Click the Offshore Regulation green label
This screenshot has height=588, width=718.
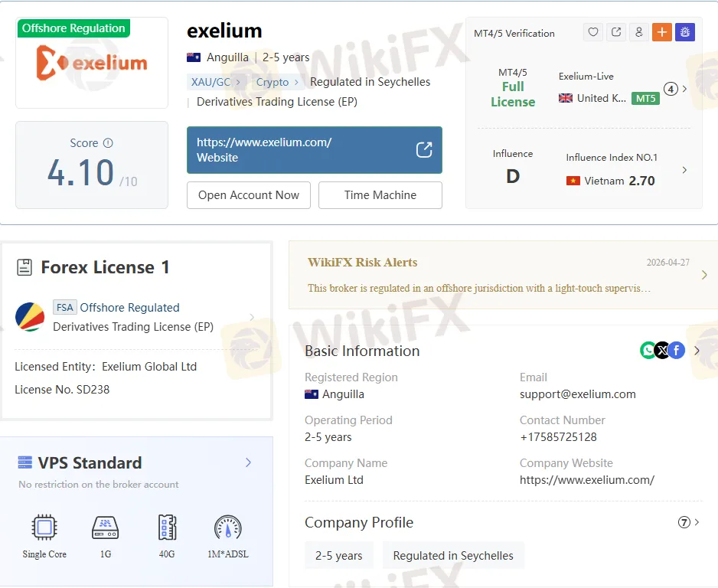(73, 28)
